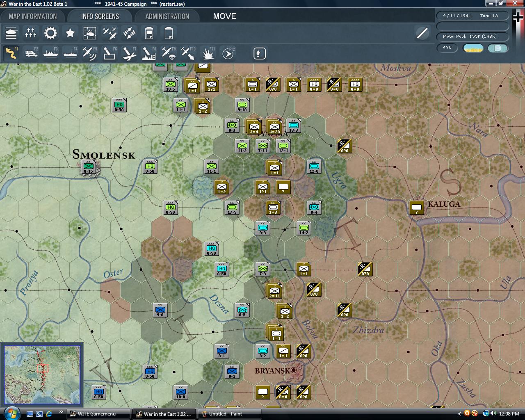Click the sunny weather indicator pill
Image resolution: width=525 pixels, height=420 pixels.
coord(473,48)
